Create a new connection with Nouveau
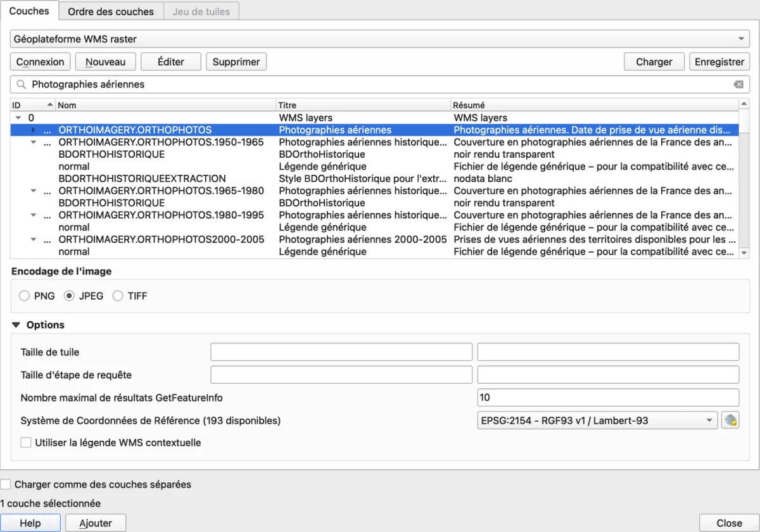The width and height of the screenshot is (760, 532). pos(106,61)
